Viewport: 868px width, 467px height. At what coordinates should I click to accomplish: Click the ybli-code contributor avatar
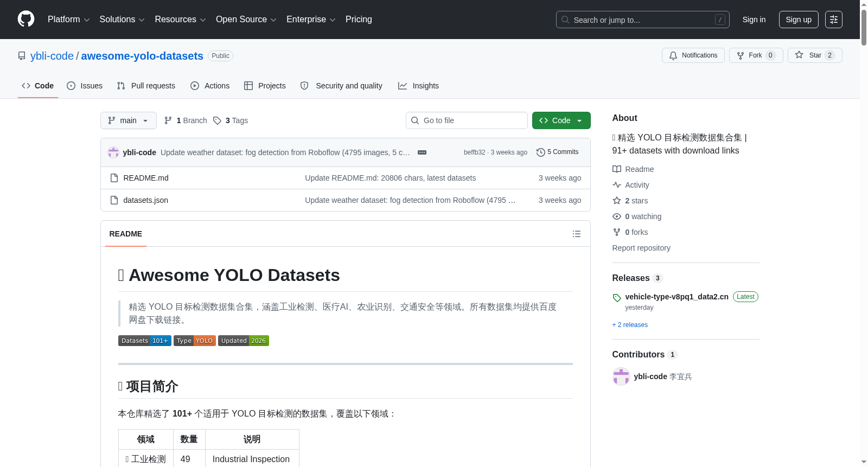tap(621, 376)
